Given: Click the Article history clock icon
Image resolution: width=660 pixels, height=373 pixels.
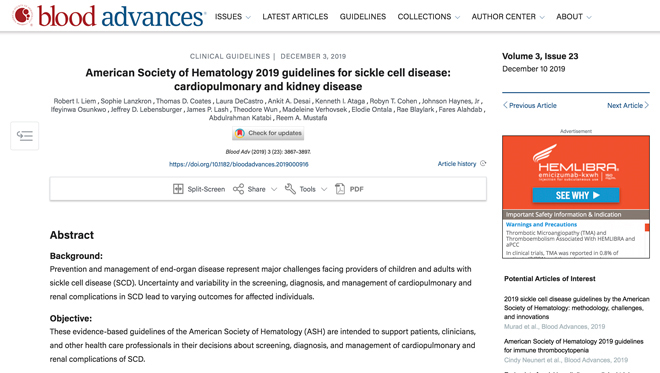Looking at the screenshot, I should 483,163.
